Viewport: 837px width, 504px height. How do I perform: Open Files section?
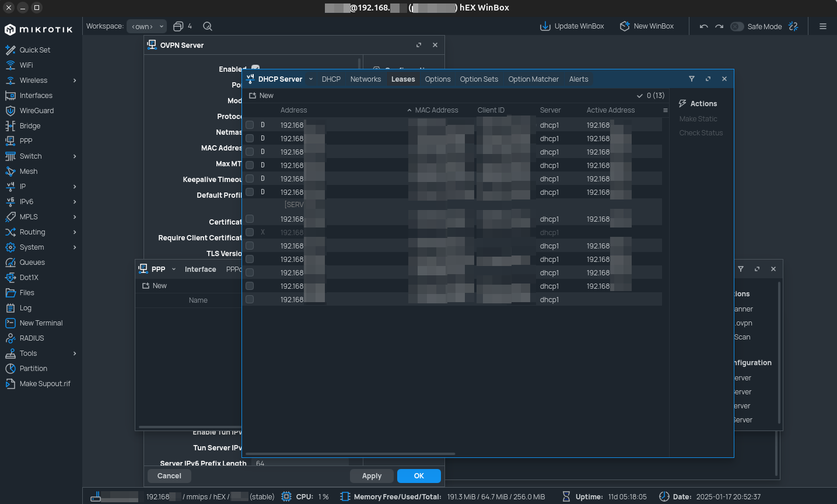coord(27,293)
